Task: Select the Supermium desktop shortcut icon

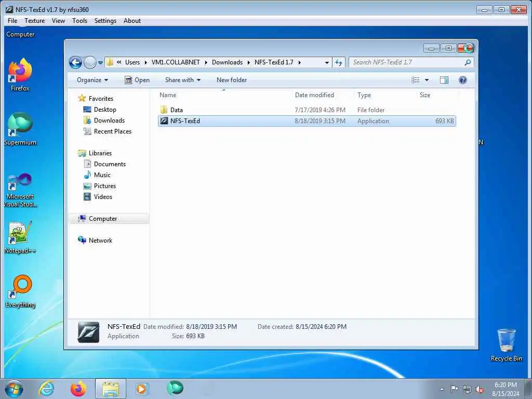Action: [x=20, y=129]
